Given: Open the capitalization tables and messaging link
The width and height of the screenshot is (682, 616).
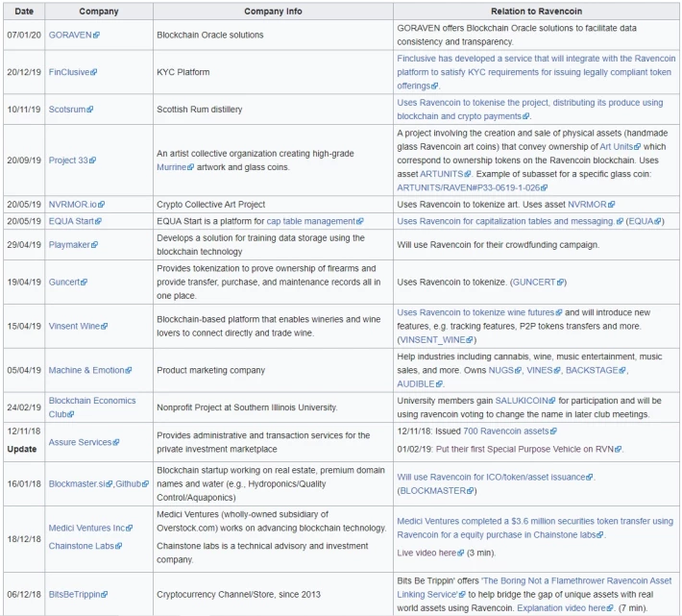Looking at the screenshot, I should pyautogui.click(x=510, y=221).
